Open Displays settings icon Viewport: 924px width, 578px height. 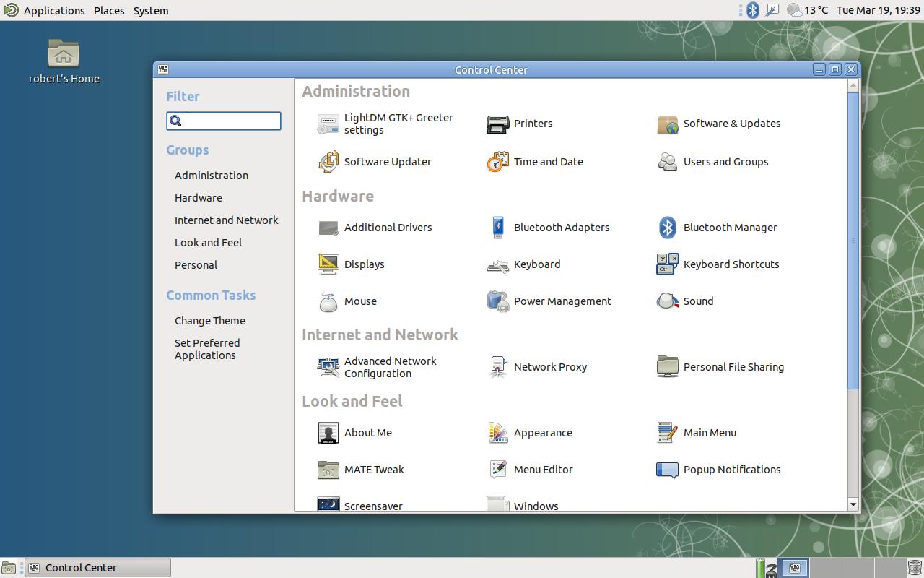pos(328,264)
